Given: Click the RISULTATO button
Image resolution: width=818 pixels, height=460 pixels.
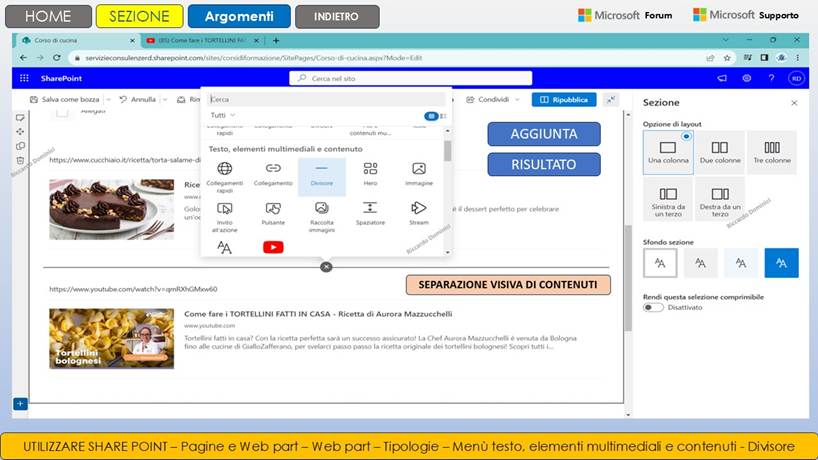Looking at the screenshot, I should (x=544, y=164).
